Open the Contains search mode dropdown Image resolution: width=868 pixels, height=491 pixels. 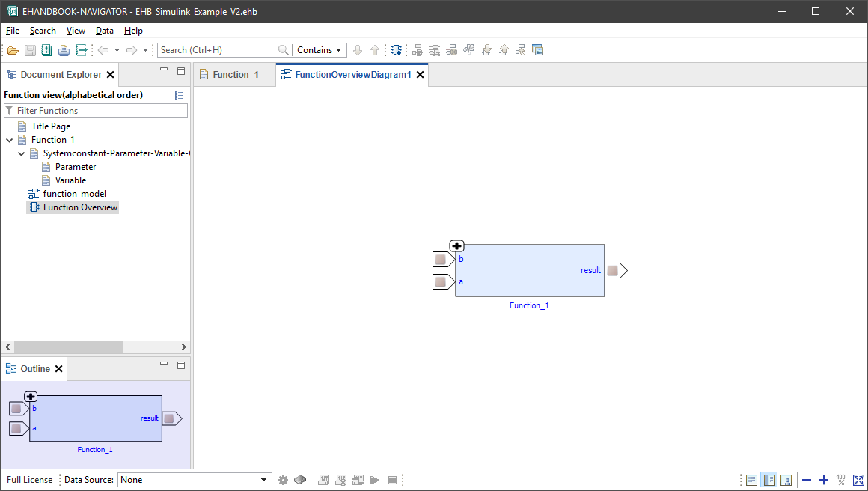(x=320, y=50)
